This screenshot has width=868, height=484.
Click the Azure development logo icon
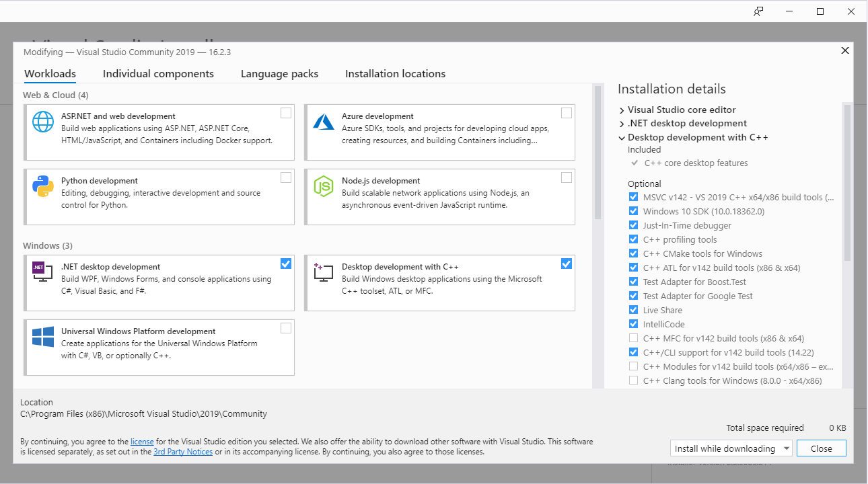(x=324, y=122)
